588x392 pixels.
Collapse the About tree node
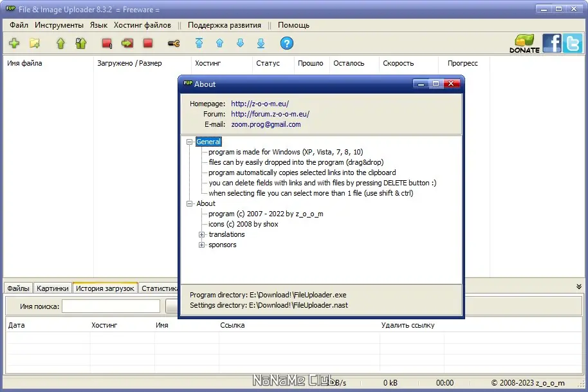(189, 203)
